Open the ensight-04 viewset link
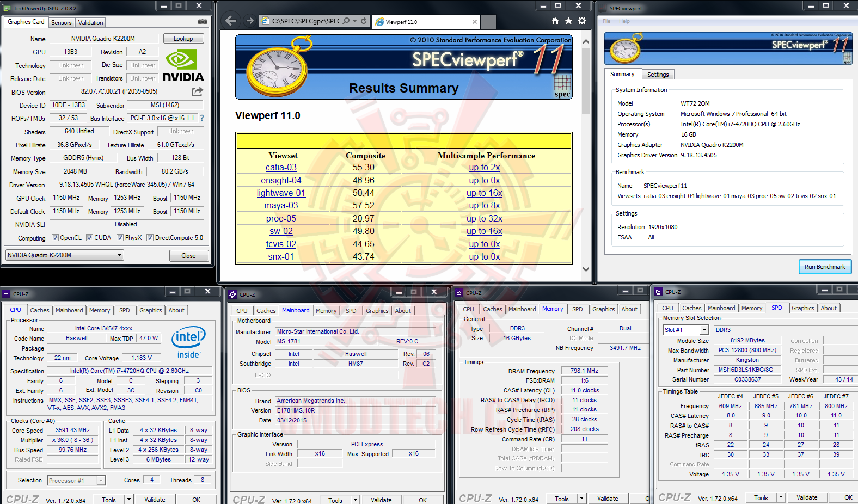Viewport: 858px width, 504px height. pos(281,181)
